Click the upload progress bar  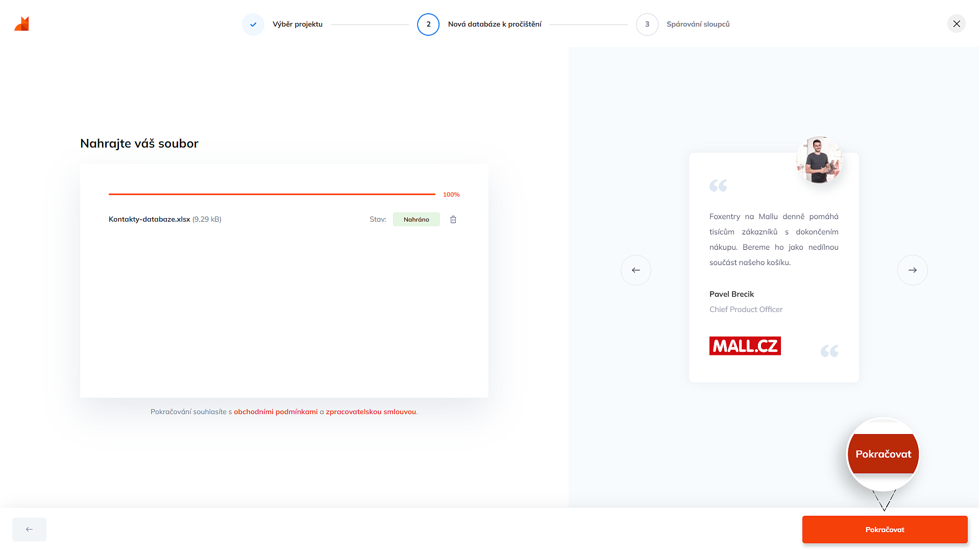(x=272, y=195)
